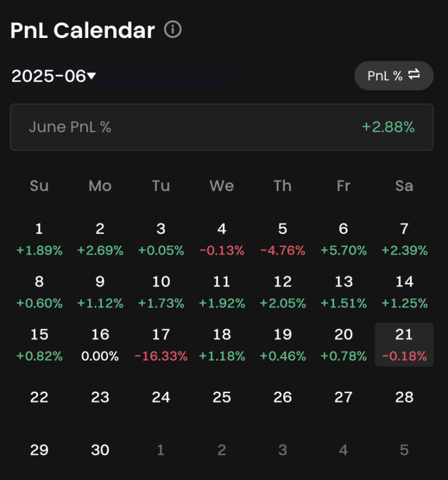
Task: Select day 28 in the calendar
Action: pos(404,397)
